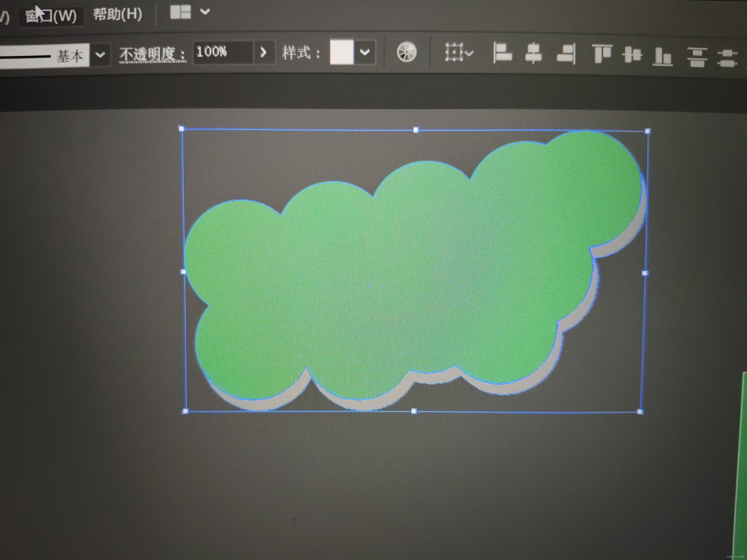Click the top-left bounding box handle

(x=181, y=129)
